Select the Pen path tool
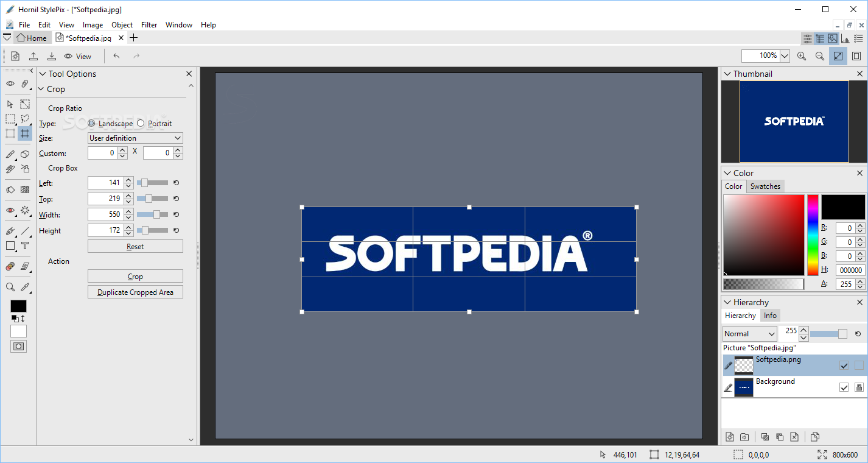The height and width of the screenshot is (463, 868). click(10, 231)
